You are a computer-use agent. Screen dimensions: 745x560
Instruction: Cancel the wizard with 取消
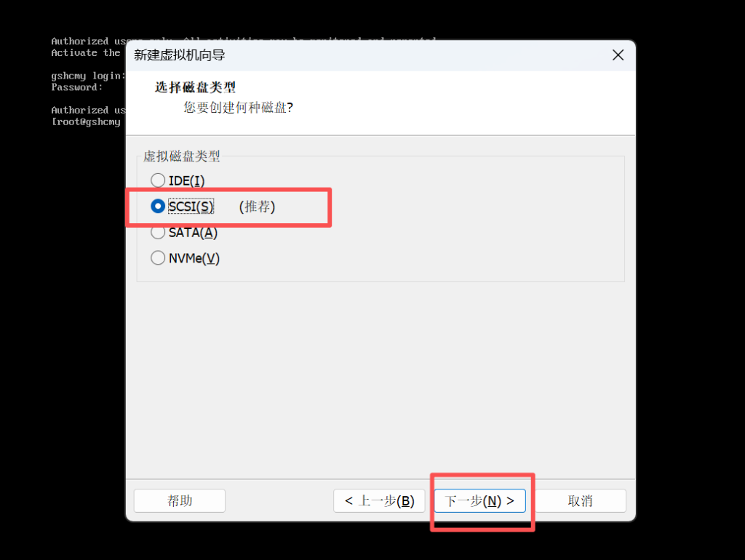580,500
